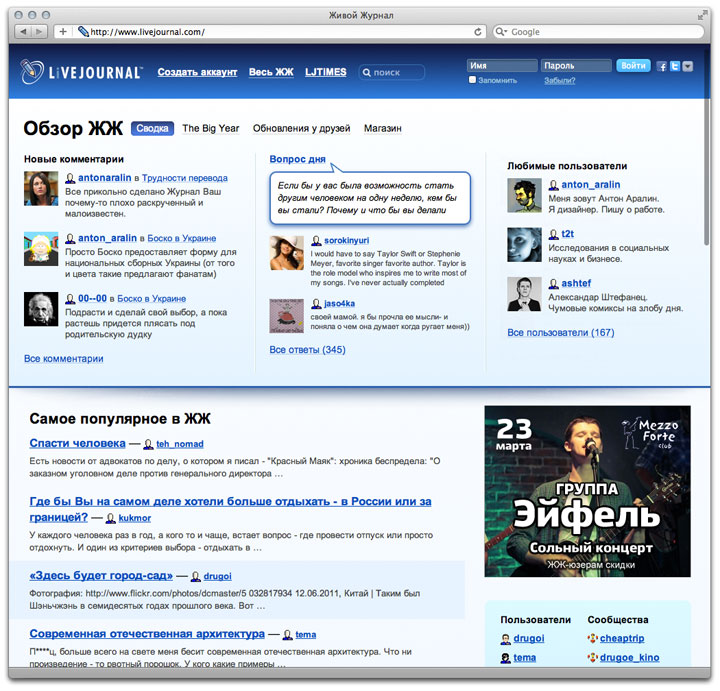Image resolution: width=720 pixels, height=691 pixels.
Task: Click anton_aralin's avatar in Любимые пользователи
Action: [x=524, y=195]
